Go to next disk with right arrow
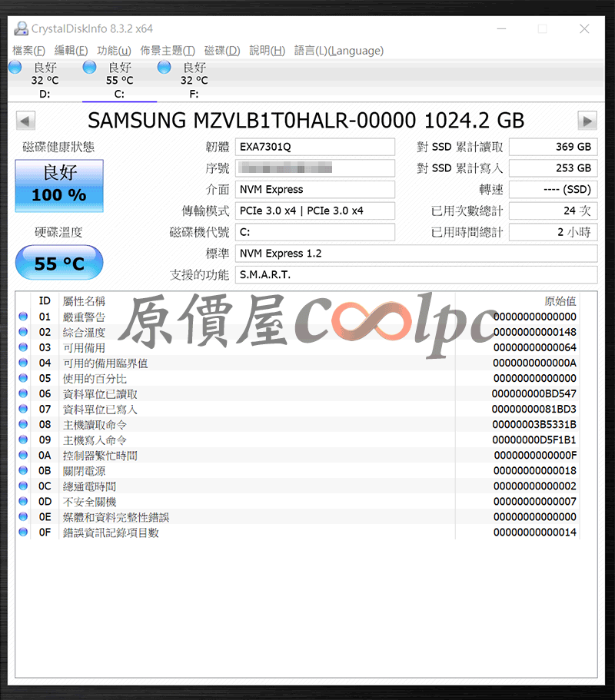Image resolution: width=615 pixels, height=700 pixels. coord(587,121)
